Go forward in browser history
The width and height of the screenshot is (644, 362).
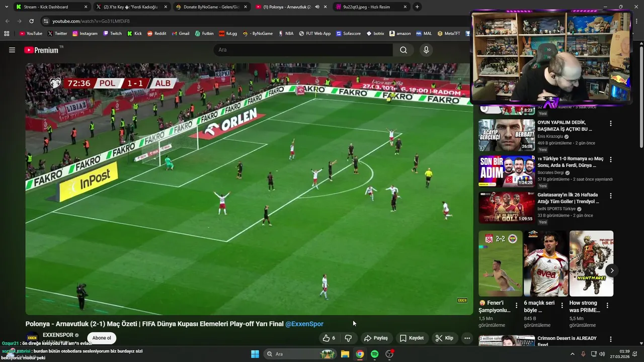19,21
